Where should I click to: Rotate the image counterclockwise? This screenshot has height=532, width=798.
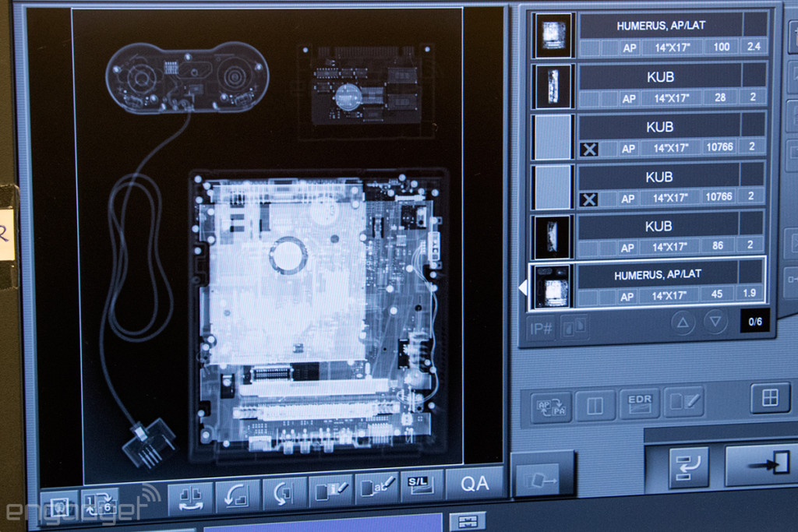pyautogui.click(x=237, y=495)
